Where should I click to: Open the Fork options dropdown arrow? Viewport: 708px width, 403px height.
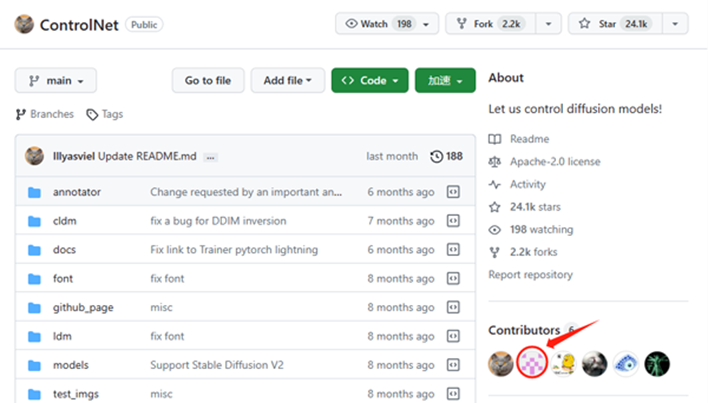click(x=549, y=24)
